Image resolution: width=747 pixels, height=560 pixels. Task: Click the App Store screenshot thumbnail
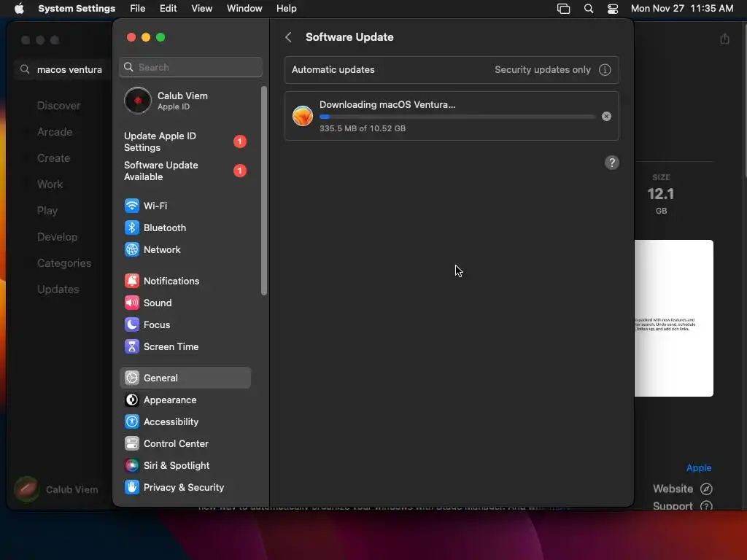[x=673, y=318]
